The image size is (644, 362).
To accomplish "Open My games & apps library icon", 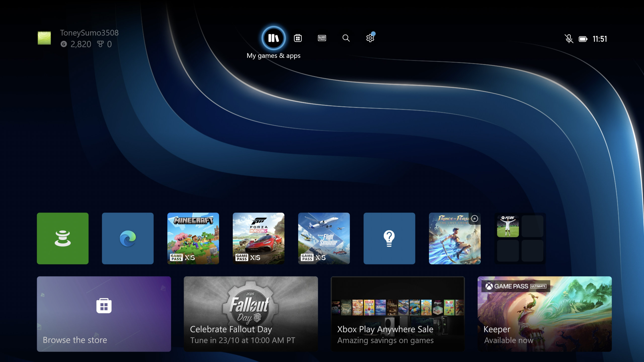I will click(x=273, y=38).
